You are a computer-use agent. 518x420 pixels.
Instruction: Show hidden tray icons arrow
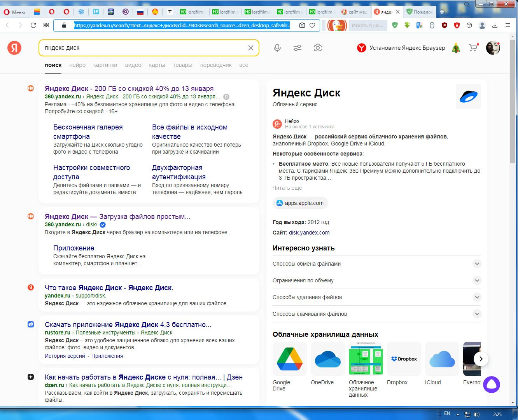(x=458, y=414)
